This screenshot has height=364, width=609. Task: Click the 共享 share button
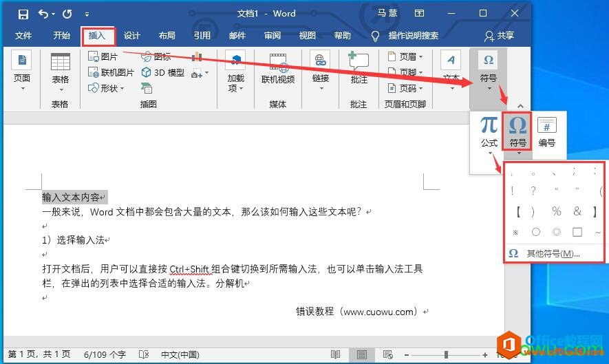(x=500, y=36)
